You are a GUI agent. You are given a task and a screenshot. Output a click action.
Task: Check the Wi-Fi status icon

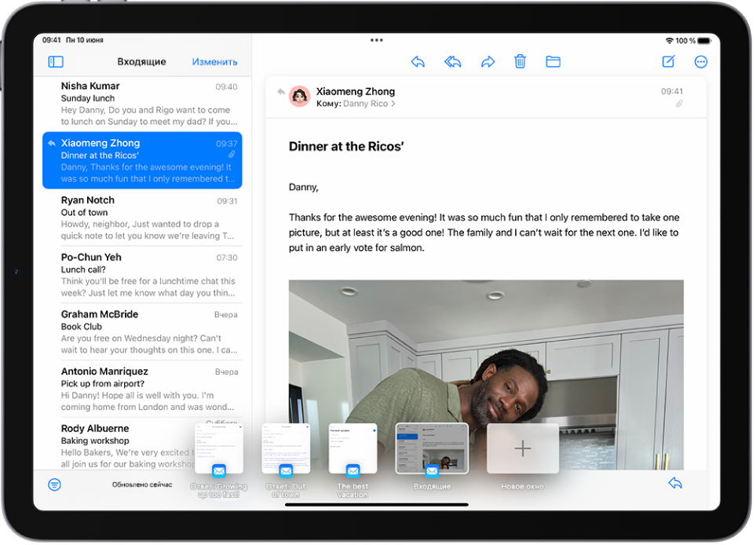669,41
